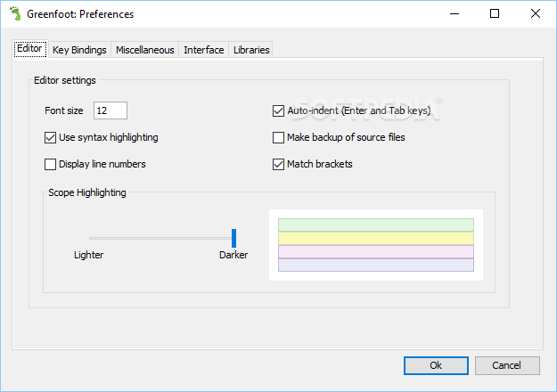Viewport: 557px width, 392px height.
Task: Switch to the Editor tab
Action: point(29,49)
